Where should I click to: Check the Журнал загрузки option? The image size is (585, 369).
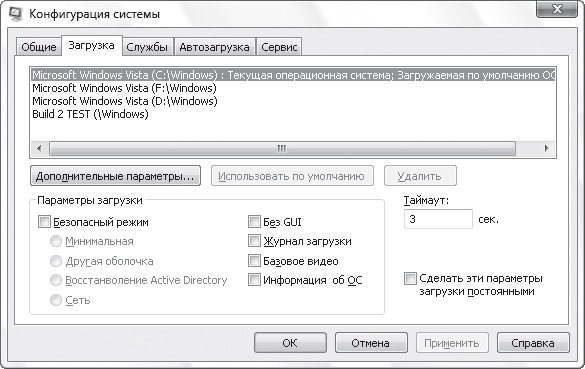tap(254, 241)
